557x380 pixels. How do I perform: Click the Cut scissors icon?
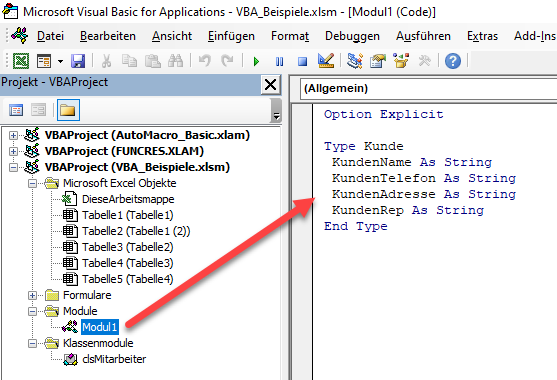(106, 61)
